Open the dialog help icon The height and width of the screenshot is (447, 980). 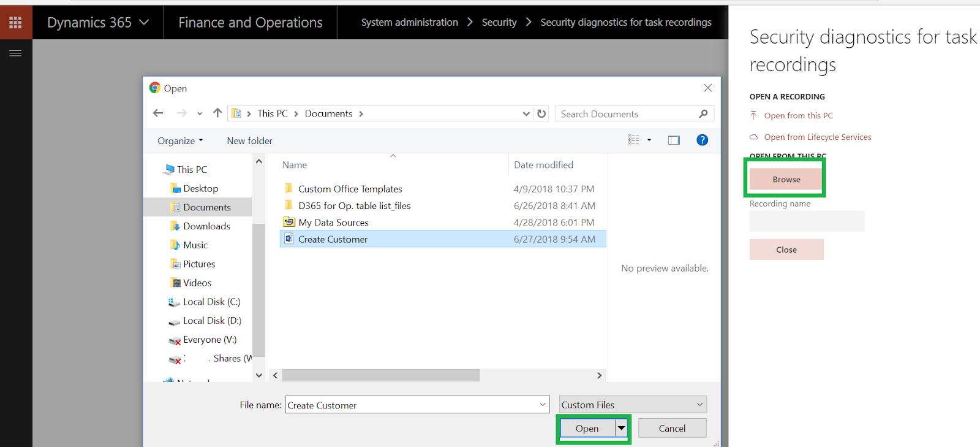point(703,140)
